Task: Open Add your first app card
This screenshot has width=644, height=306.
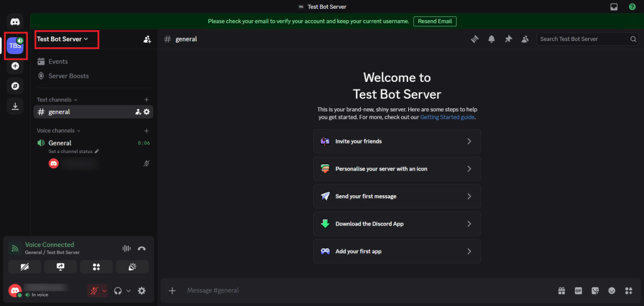Action: coord(397,251)
